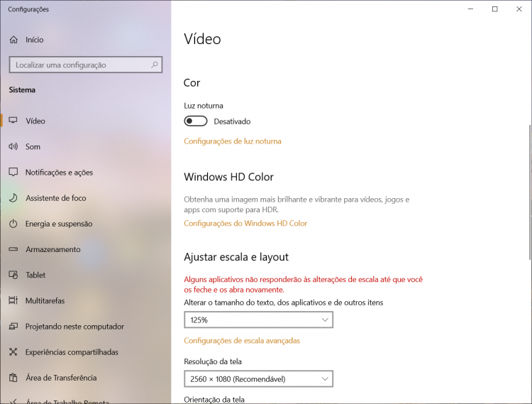
Task: Click the Projetando neste computador icon
Action: click(13, 327)
